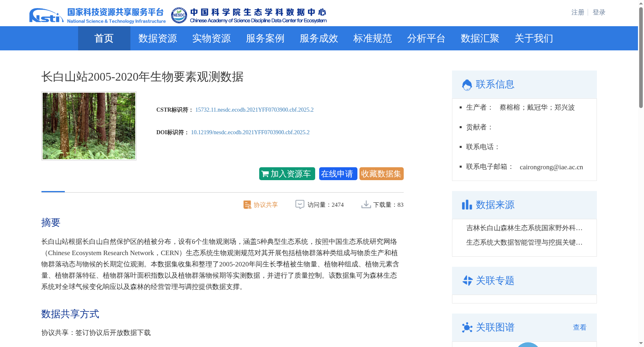The width and height of the screenshot is (644, 347).
Task: Open the 吉林长白山森林生态系统 data source link
Action: pos(524,228)
